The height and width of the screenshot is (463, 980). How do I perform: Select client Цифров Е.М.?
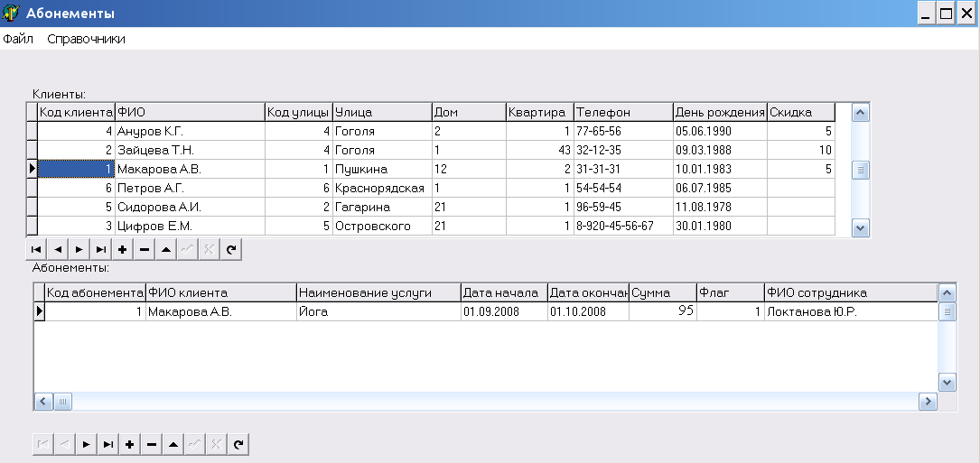(x=190, y=226)
